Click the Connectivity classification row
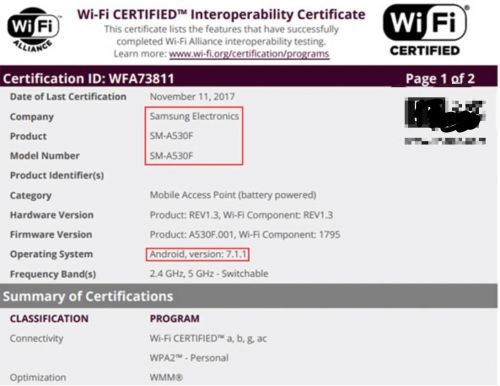The height and width of the screenshot is (386, 500). click(x=36, y=338)
